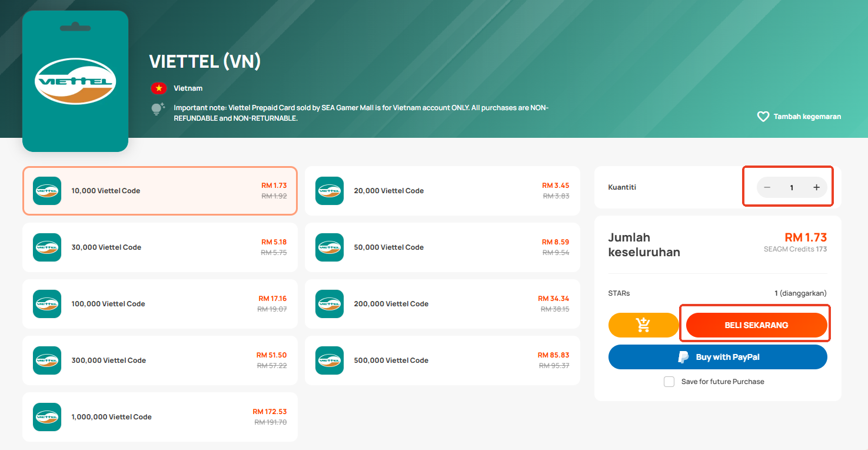Click the RM 17.16 price text
868x450 pixels.
[272, 299]
